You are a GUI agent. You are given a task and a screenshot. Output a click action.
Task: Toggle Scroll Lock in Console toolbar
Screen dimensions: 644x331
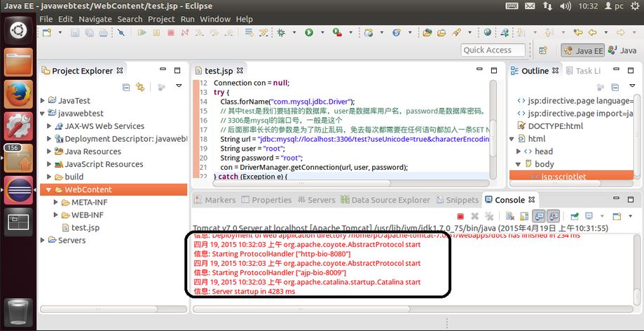point(524,216)
